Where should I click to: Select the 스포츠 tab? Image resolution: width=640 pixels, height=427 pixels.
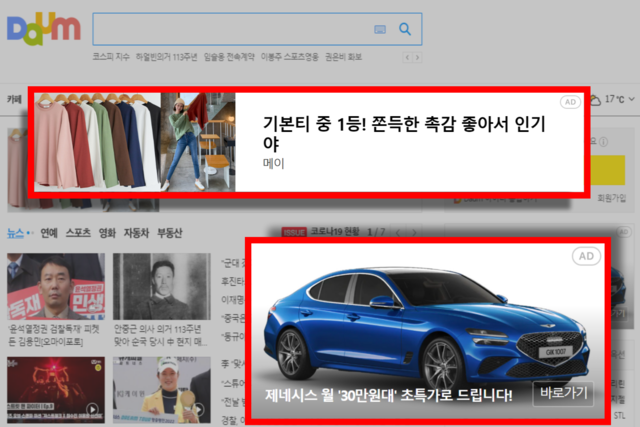78,233
